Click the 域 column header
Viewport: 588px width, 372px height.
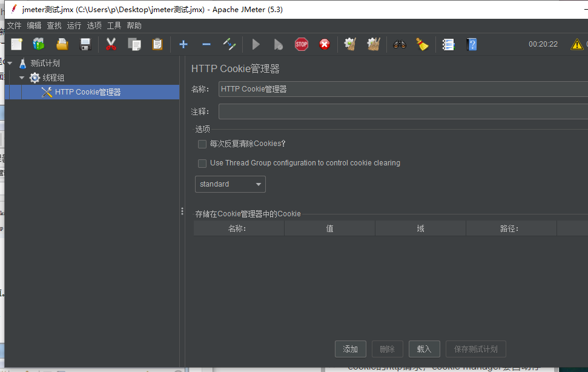click(x=420, y=228)
